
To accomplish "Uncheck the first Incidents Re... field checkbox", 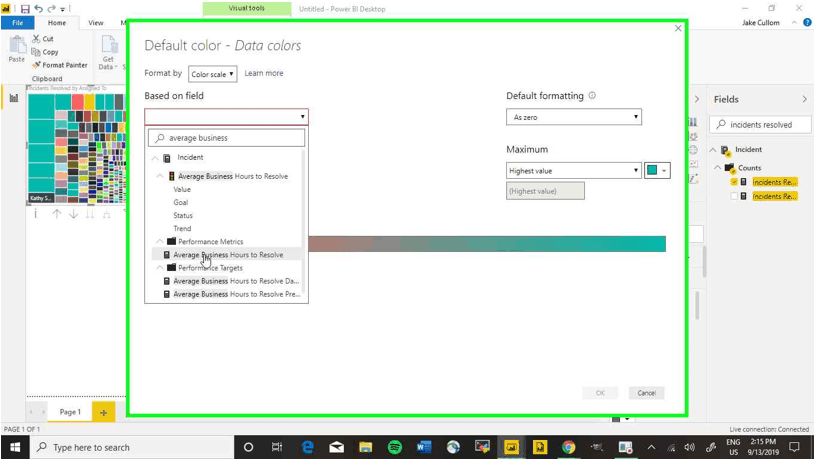I will pos(734,182).
